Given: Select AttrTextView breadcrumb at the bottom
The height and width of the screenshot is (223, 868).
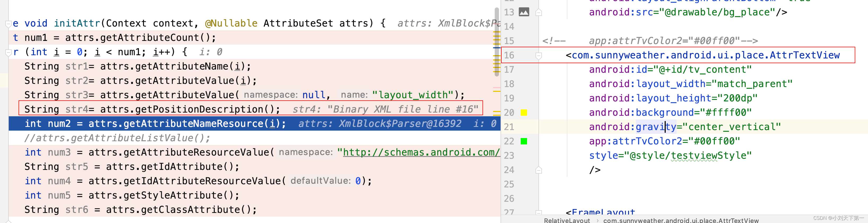Looking at the screenshot, I should (681, 220).
